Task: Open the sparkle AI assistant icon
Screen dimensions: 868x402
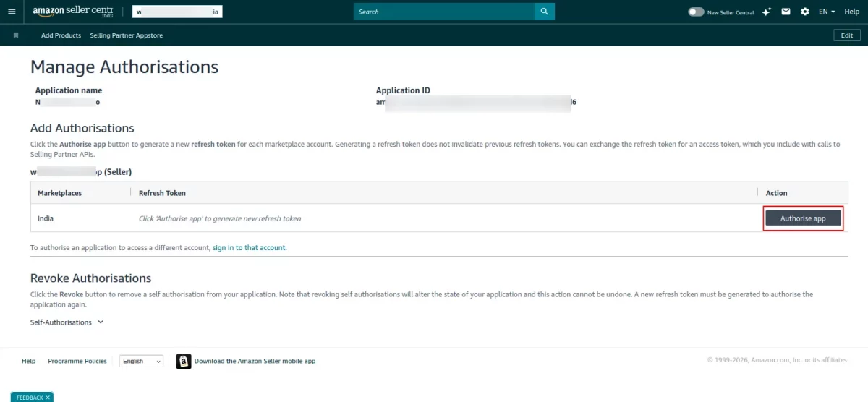Action: point(767,12)
